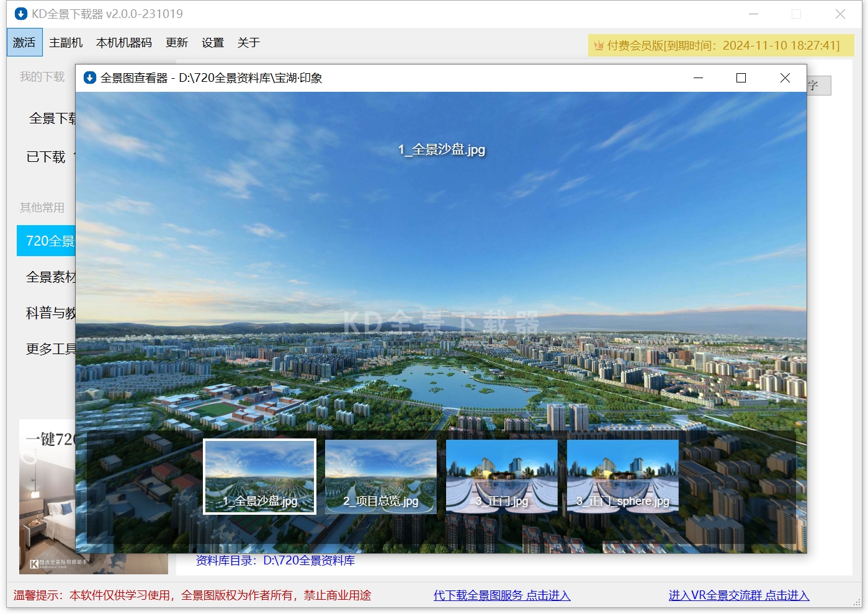
Task: Select the 本机机器码 menu item
Action: (124, 42)
